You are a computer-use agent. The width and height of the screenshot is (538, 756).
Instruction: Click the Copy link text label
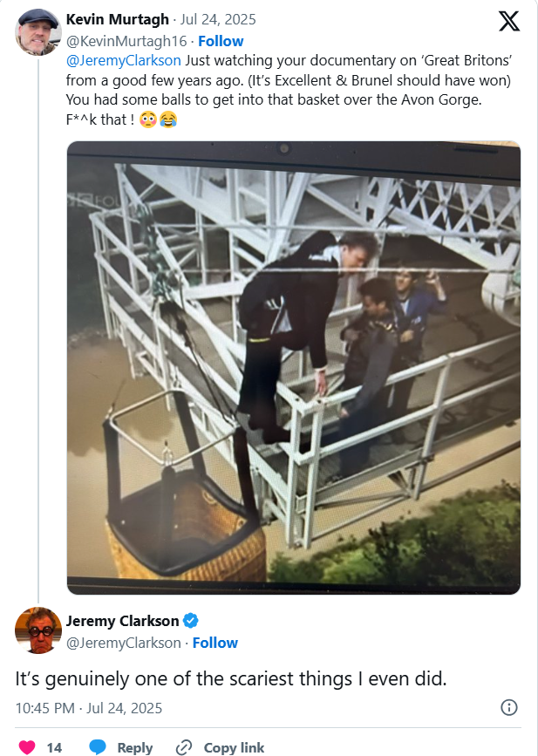(x=234, y=747)
